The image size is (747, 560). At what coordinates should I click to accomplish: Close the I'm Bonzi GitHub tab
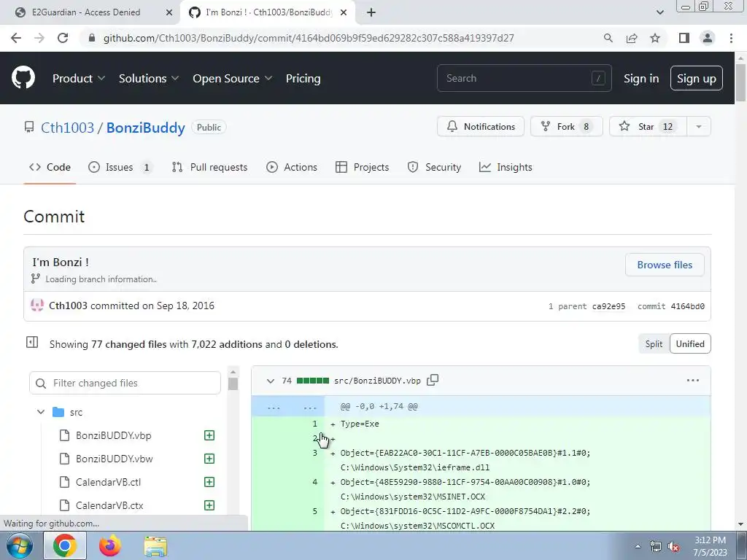344,12
